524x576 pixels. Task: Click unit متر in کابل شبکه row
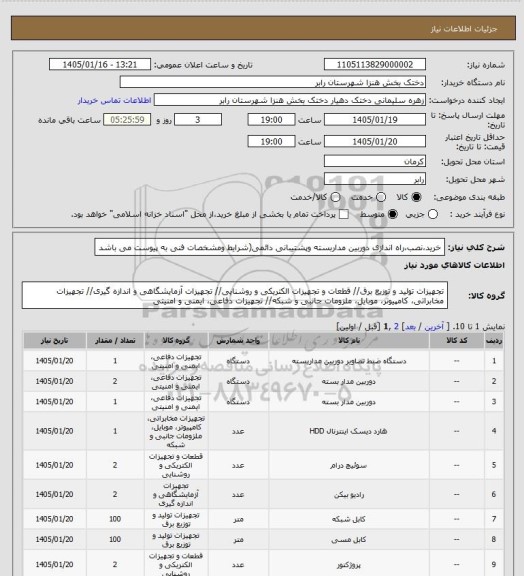tap(238, 519)
